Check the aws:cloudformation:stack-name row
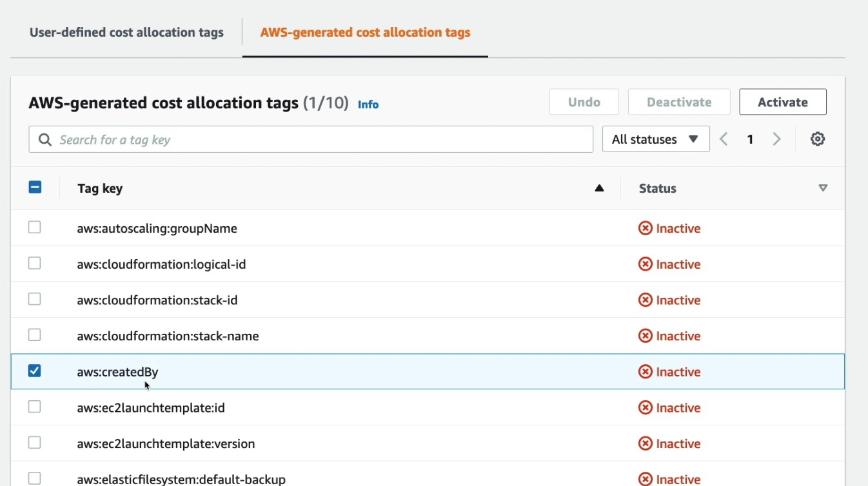868x486 pixels. 35,335
